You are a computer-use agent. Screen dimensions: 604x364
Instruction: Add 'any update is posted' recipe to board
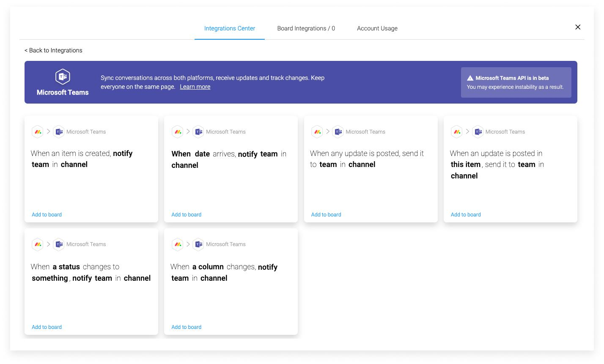(326, 214)
